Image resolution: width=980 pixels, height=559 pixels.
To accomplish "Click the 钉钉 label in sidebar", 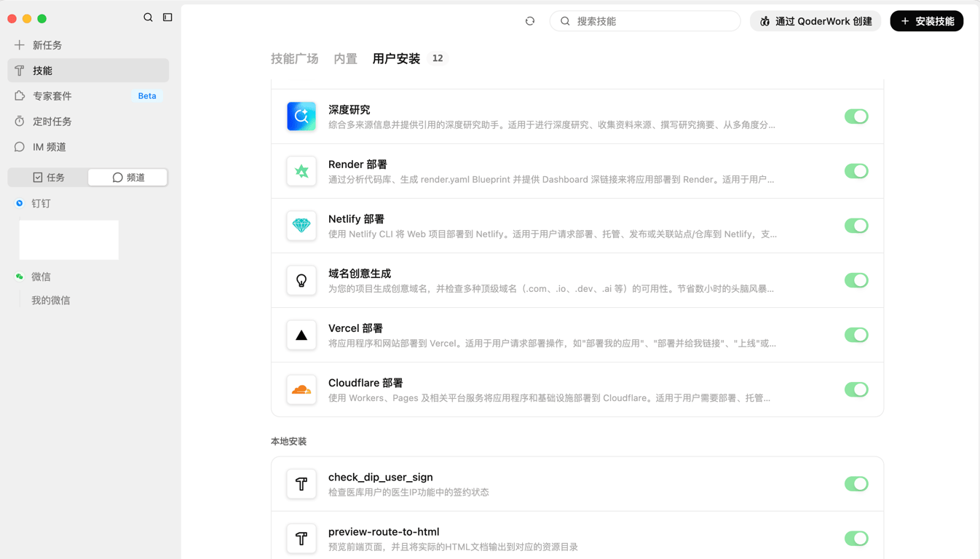I will click(x=41, y=204).
